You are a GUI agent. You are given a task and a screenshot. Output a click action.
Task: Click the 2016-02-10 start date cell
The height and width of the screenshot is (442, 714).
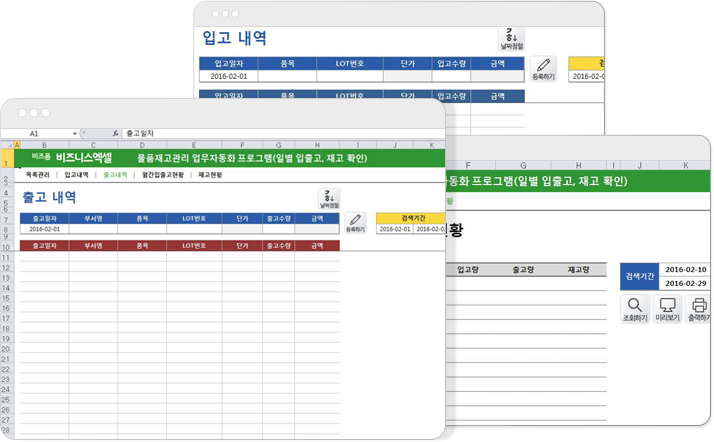point(685,269)
